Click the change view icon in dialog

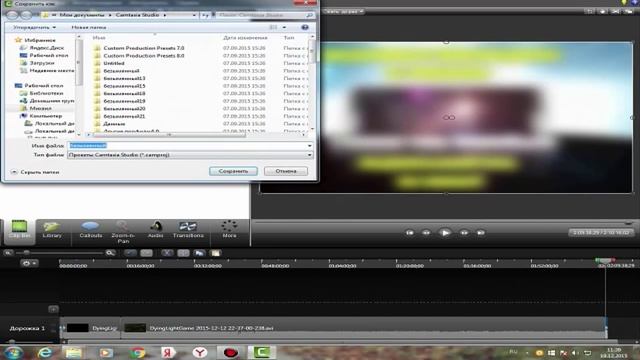pos(273,27)
